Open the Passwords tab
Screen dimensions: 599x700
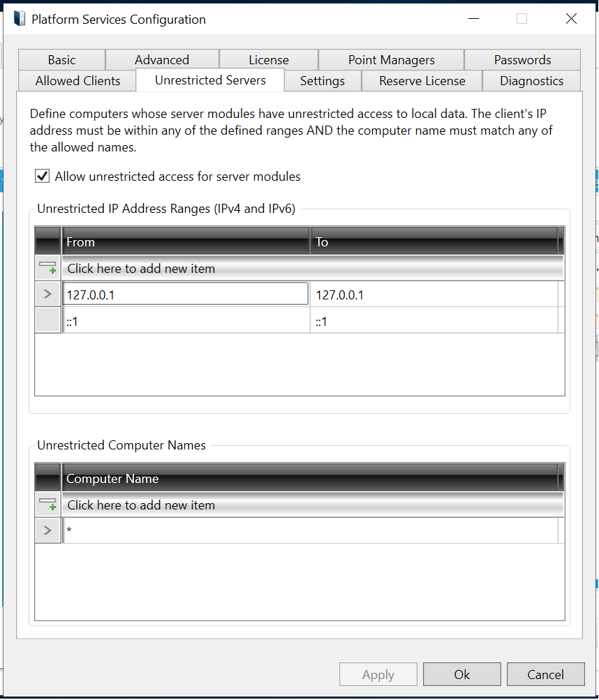522,60
